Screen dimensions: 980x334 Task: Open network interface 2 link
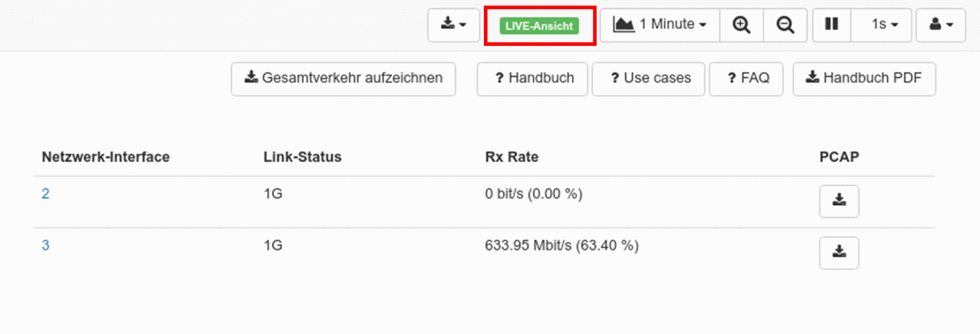(45, 194)
